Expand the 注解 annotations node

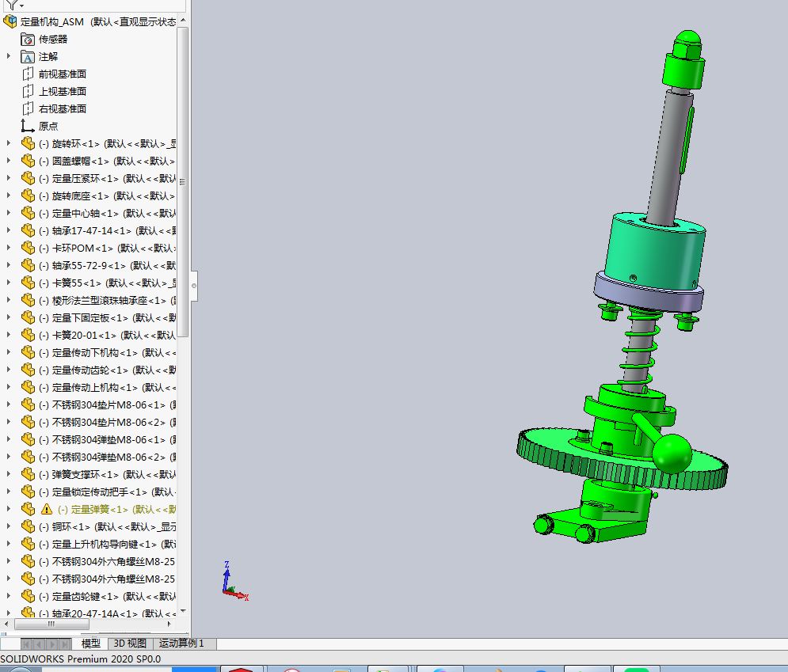8,56
